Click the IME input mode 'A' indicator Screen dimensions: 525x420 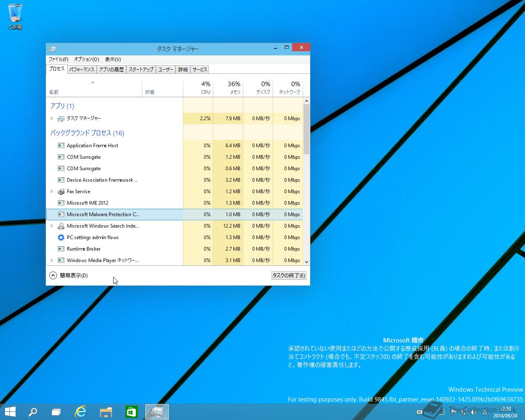(485, 412)
